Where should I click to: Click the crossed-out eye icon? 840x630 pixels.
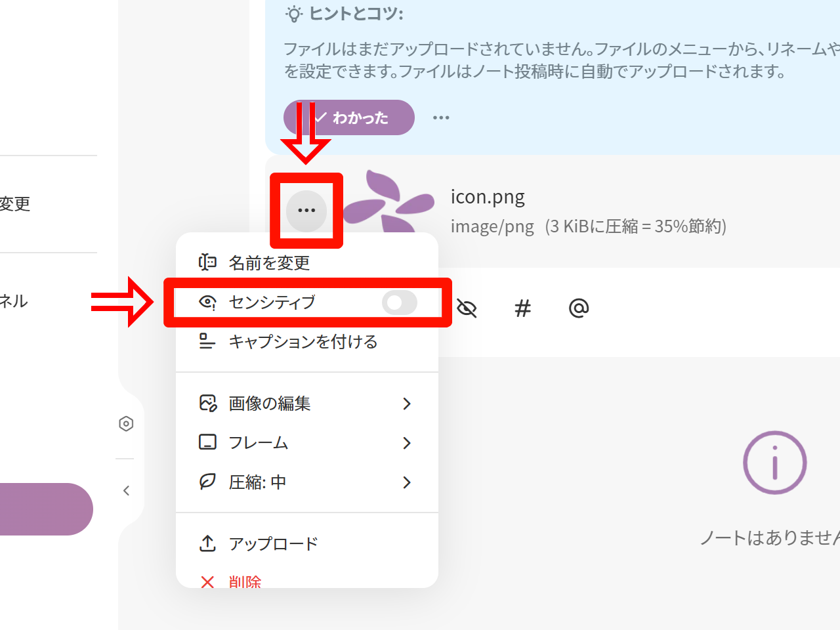point(467,308)
